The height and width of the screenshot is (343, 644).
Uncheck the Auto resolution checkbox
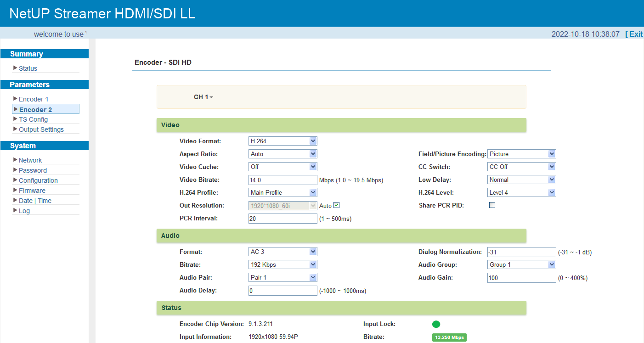pyautogui.click(x=337, y=205)
